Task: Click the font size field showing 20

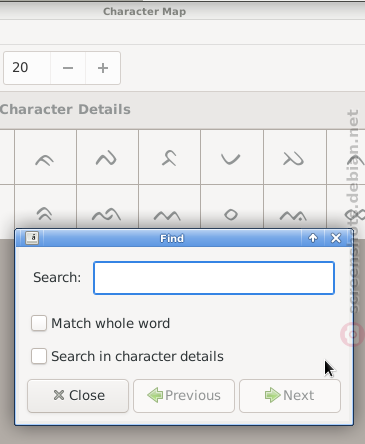Action: 27,68
